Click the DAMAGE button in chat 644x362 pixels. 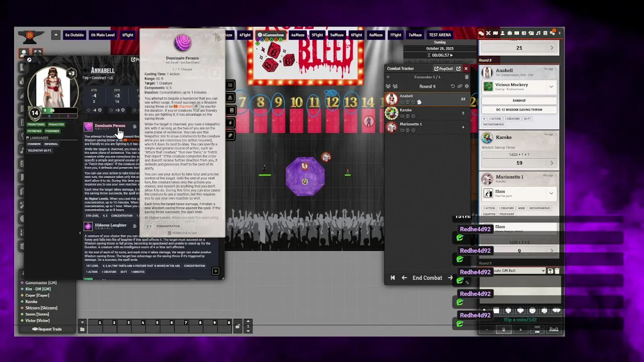(x=519, y=101)
